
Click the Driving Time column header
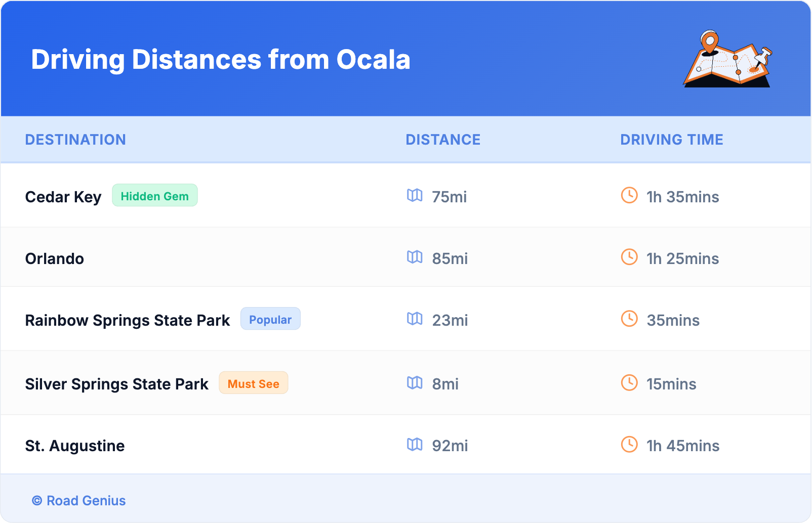pyautogui.click(x=672, y=140)
